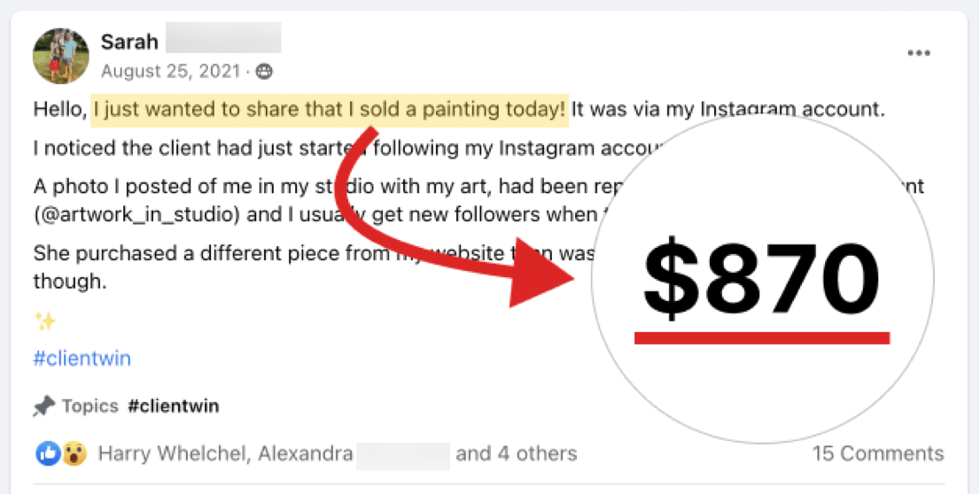Select the bold #clientwin topic tag
Screen dimensions: 980x494
(x=174, y=406)
